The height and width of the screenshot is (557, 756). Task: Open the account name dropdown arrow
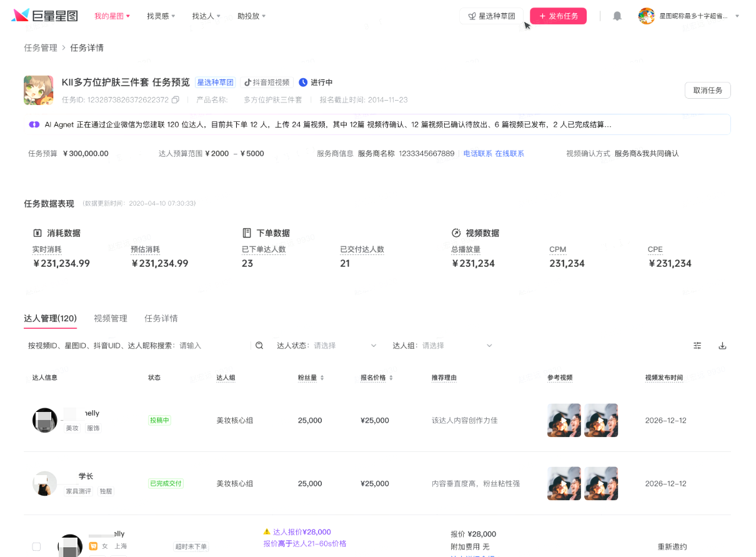point(737,16)
